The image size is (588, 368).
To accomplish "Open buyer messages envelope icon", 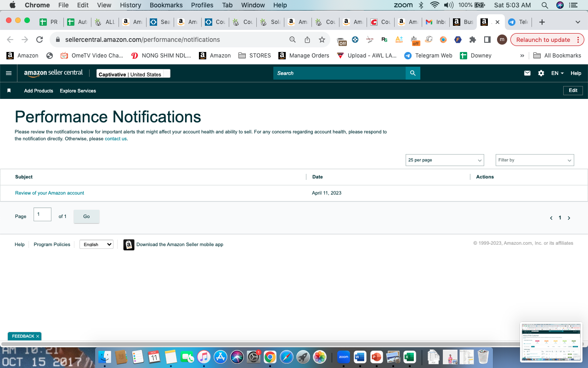I will pos(527,73).
